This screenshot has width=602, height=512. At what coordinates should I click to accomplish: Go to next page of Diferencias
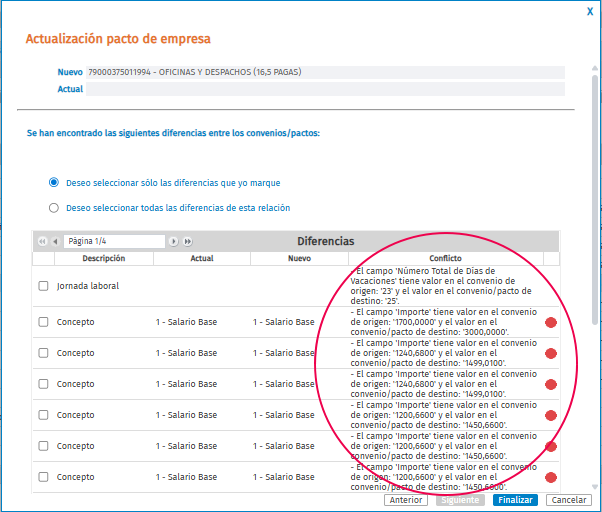coord(174,241)
